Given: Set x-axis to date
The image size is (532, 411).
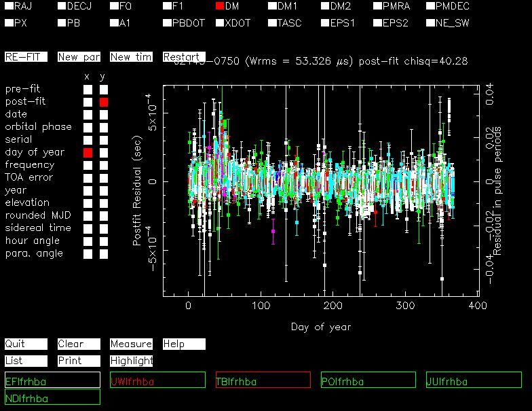Looking at the screenshot, I should 88,115.
